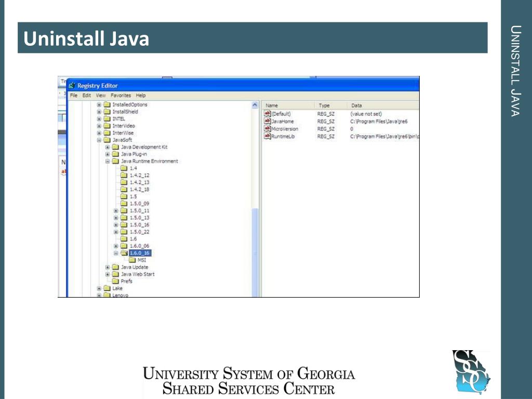Sort values by the Data column header
This screenshot has width=532, height=399.
tap(383, 105)
